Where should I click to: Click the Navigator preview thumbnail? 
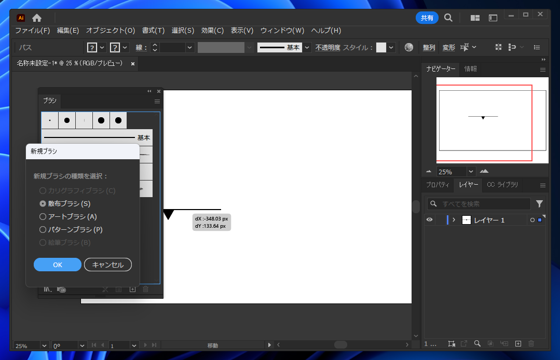point(492,120)
